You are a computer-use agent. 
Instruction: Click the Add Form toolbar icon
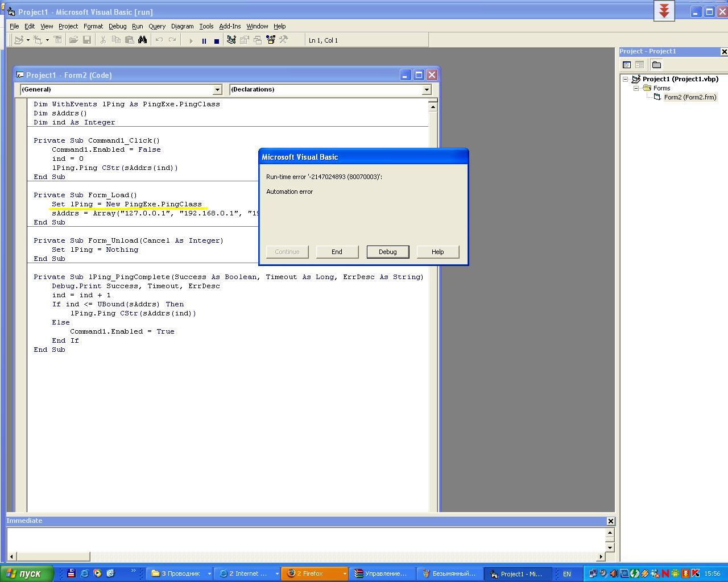coord(38,40)
